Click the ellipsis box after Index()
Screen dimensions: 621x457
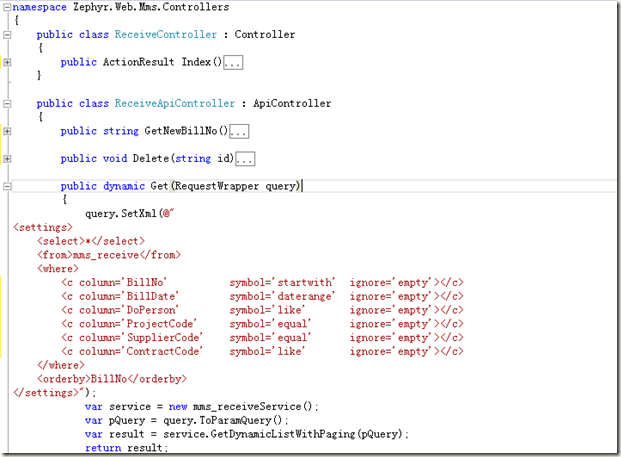click(233, 62)
